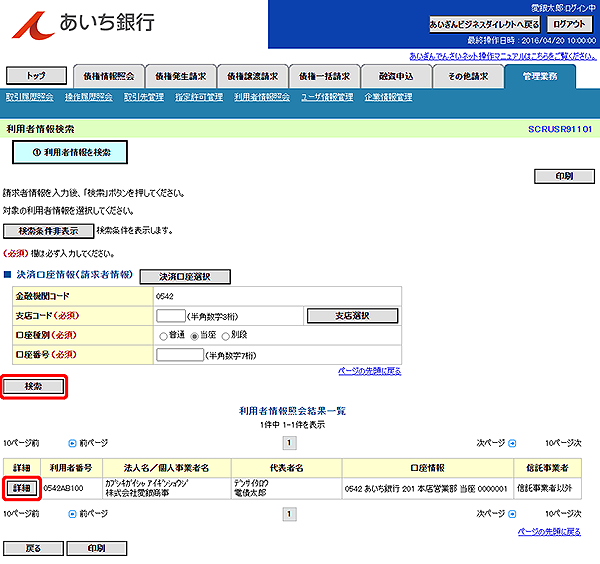Click previous-page arrow icon above results table
Image resolution: width=600 pixels, height=564 pixels.
[x=72, y=443]
